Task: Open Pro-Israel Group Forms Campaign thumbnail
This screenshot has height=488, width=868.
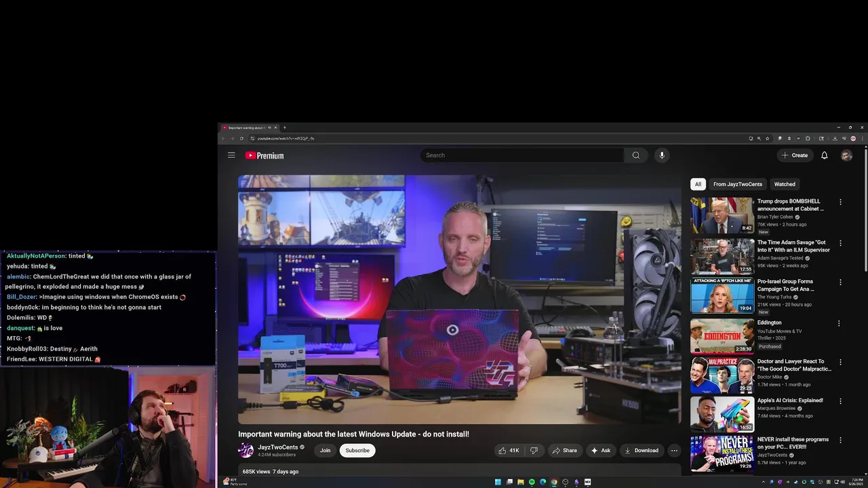Action: click(722, 295)
